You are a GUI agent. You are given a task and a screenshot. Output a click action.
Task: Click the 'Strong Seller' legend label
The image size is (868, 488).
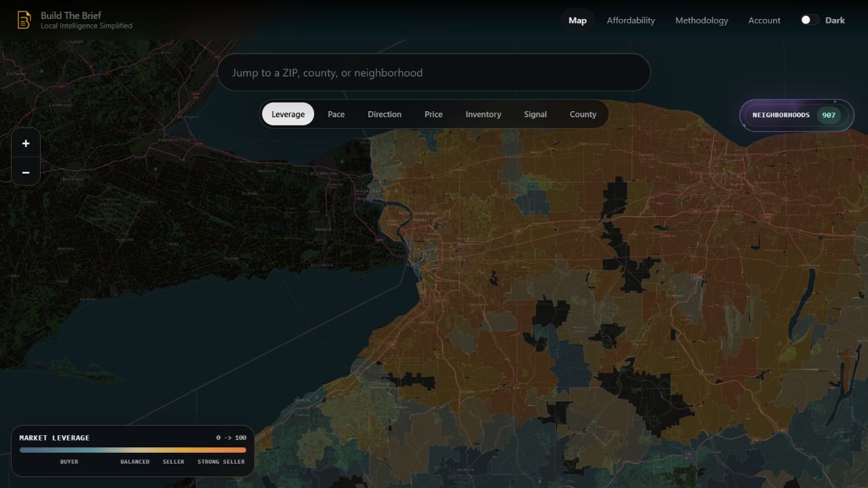[x=221, y=462]
